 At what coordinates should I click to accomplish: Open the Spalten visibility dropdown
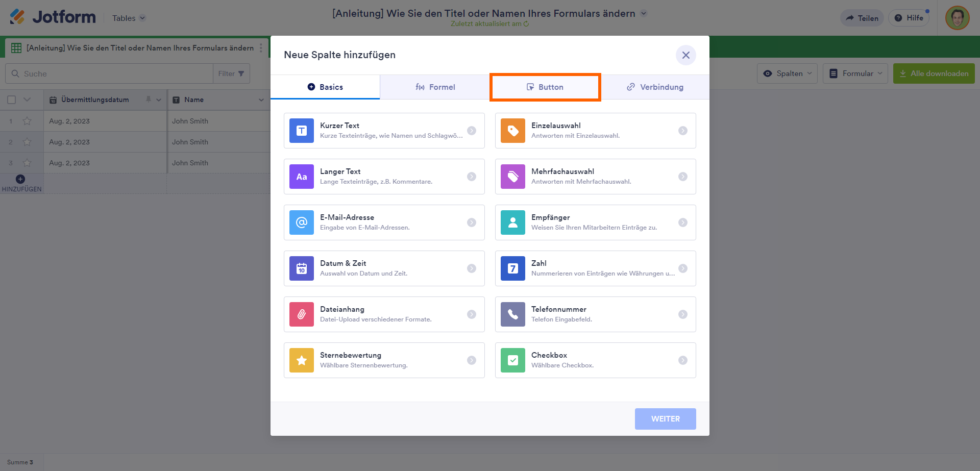click(787, 73)
